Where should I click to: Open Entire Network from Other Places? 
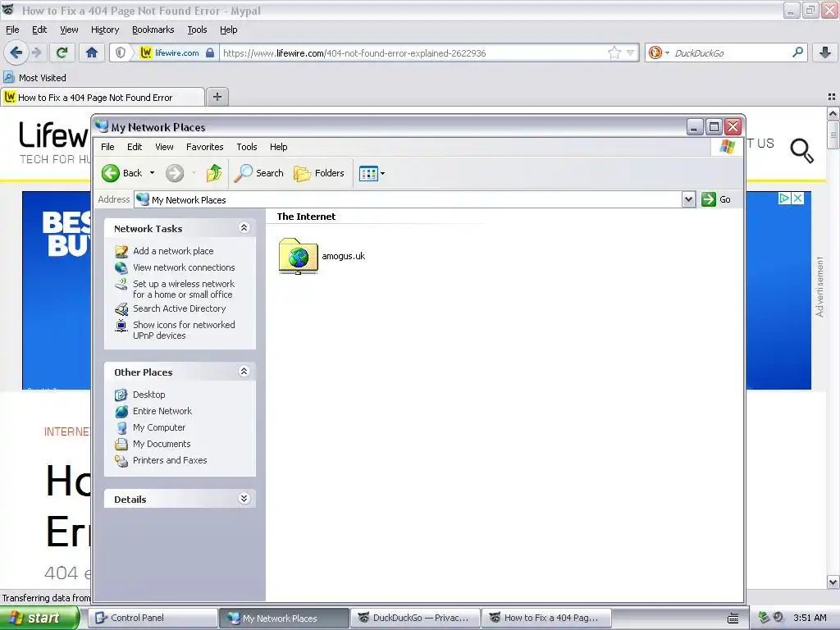pyautogui.click(x=162, y=411)
